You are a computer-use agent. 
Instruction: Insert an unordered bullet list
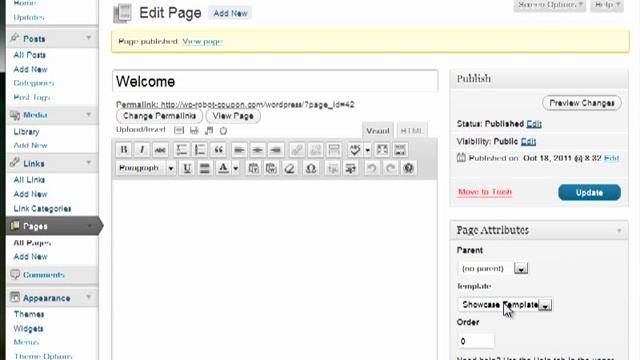point(181,149)
